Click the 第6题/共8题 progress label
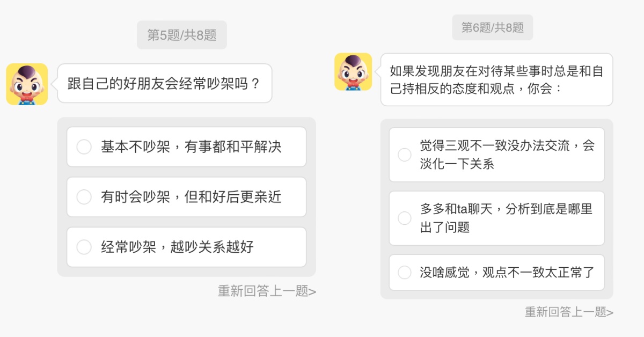This screenshot has width=644, height=337. 492,27
